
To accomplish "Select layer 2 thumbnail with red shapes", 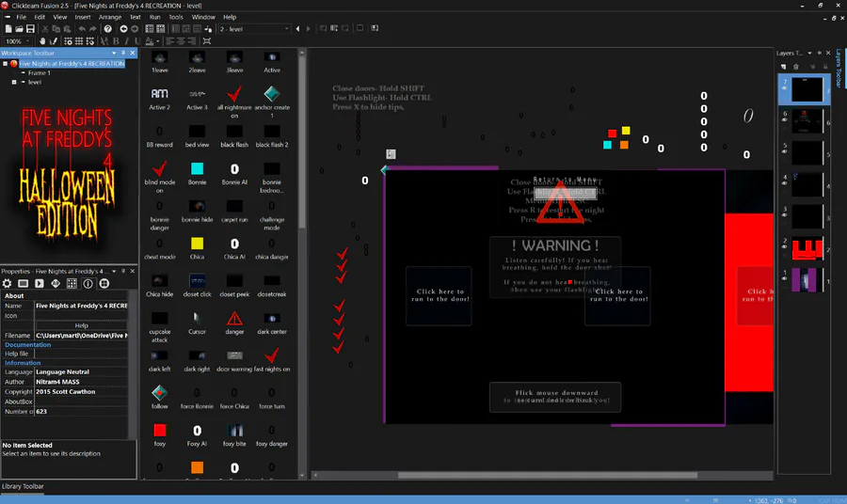I will point(807,249).
